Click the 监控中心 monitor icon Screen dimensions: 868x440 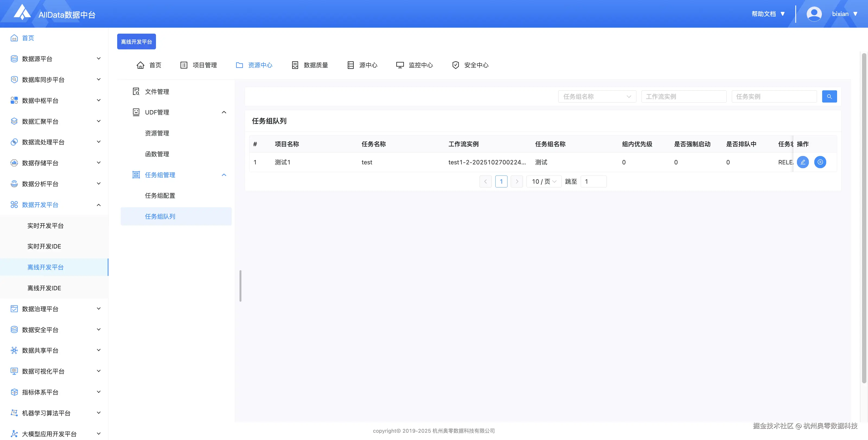[x=400, y=65]
